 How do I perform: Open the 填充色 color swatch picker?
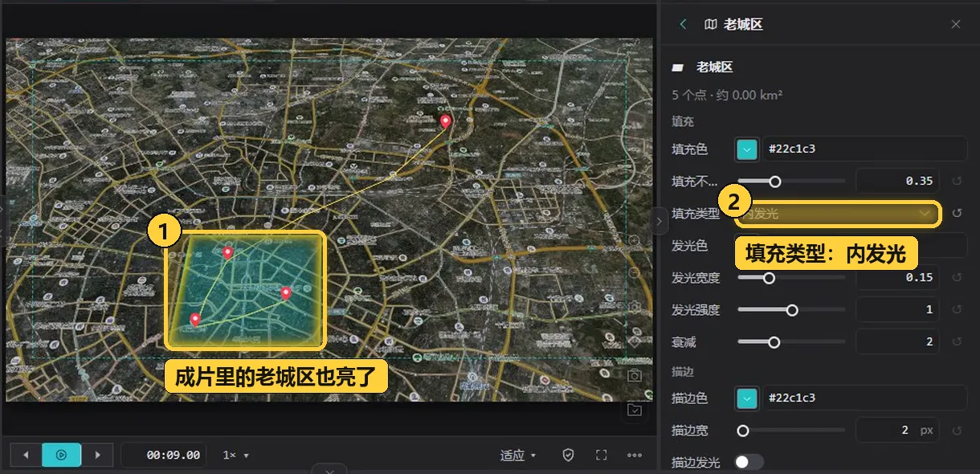coord(747,149)
